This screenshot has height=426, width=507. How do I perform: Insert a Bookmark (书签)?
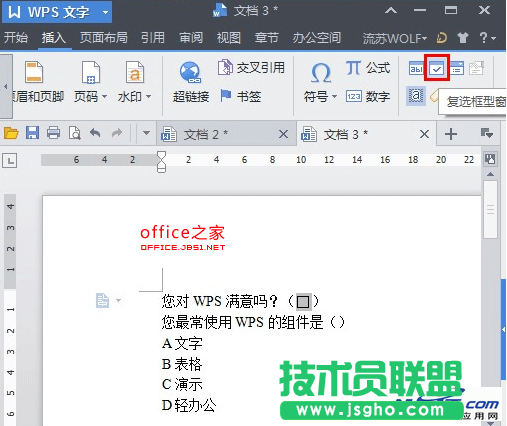tap(241, 96)
